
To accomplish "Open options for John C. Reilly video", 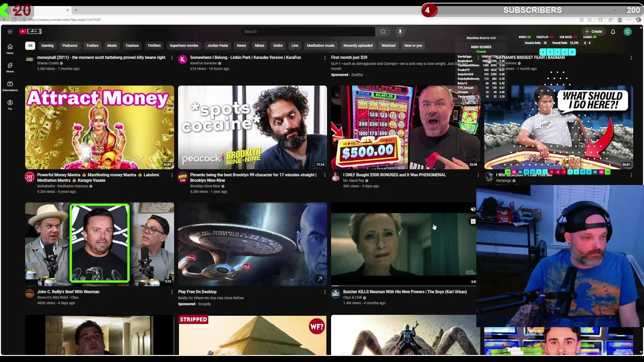I will pyautogui.click(x=172, y=292).
